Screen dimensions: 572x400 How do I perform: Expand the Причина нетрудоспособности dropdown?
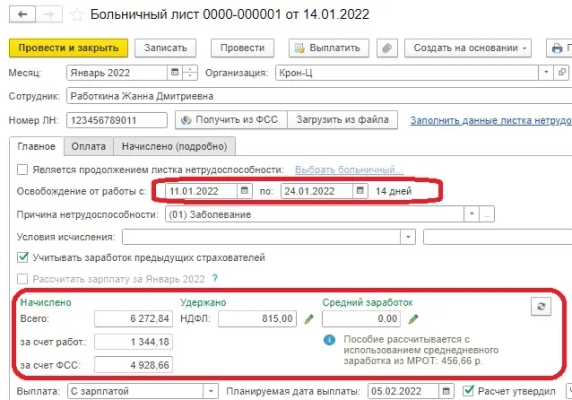coord(471,214)
